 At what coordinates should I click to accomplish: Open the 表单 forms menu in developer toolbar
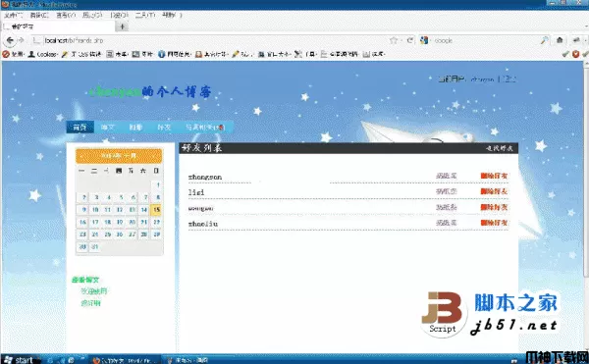117,54
